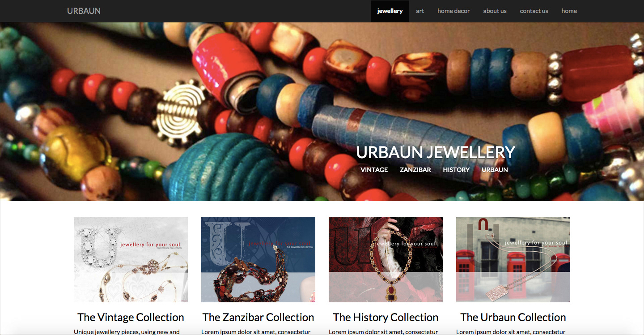Click The Vintage Collection heading
Viewport: 644px width, 335px height.
point(131,317)
